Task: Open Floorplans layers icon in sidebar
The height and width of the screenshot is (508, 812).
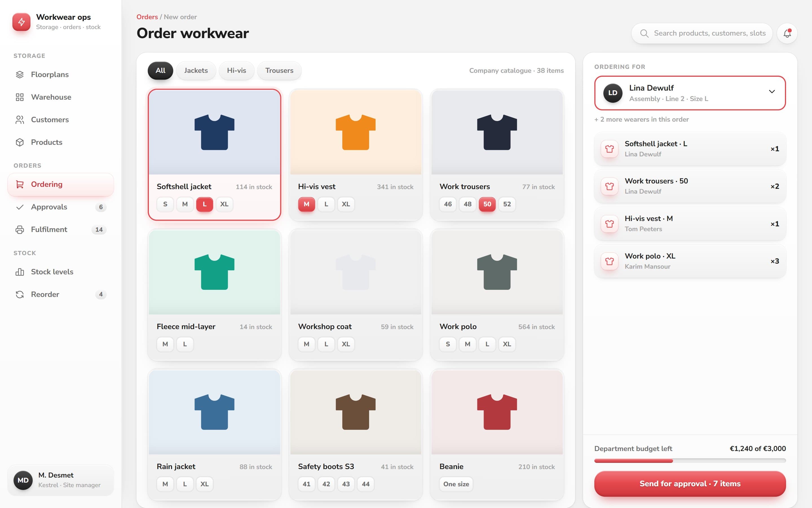Action: [x=20, y=75]
